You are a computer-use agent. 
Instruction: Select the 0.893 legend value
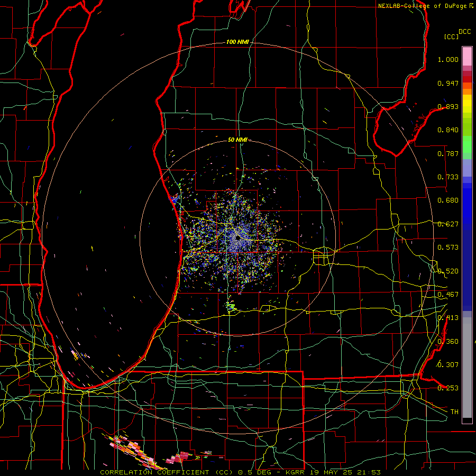click(x=448, y=106)
